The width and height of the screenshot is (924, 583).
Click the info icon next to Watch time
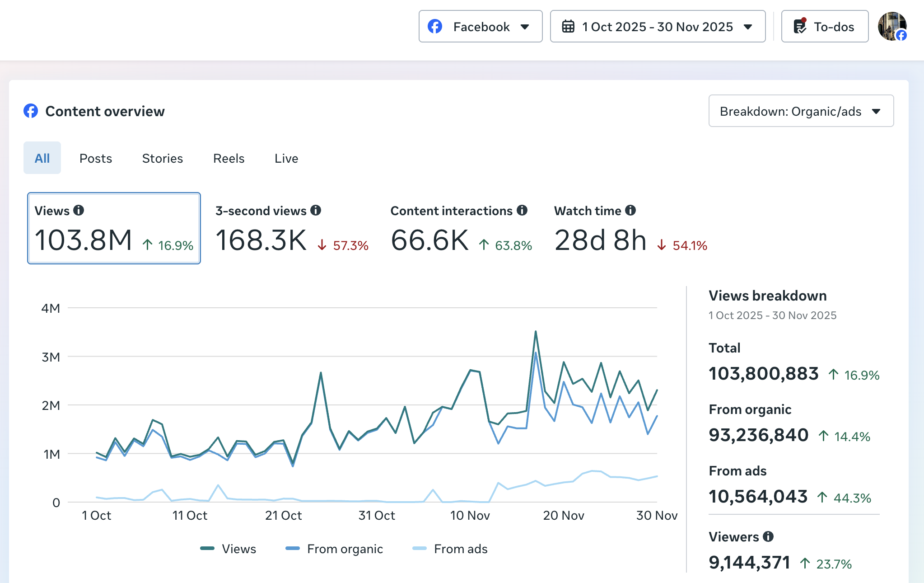pos(630,210)
